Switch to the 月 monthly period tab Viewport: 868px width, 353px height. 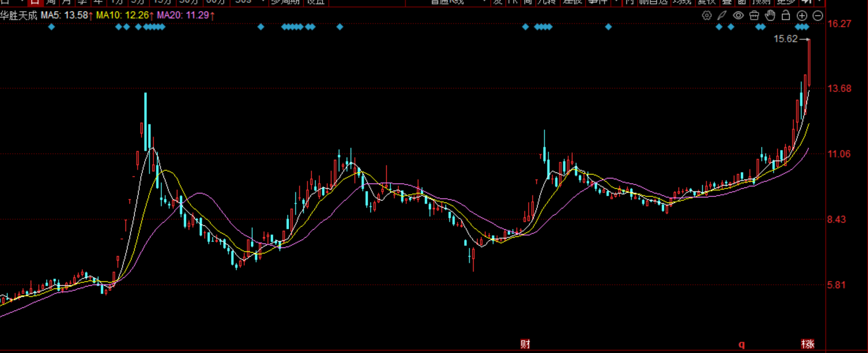(66, 2)
